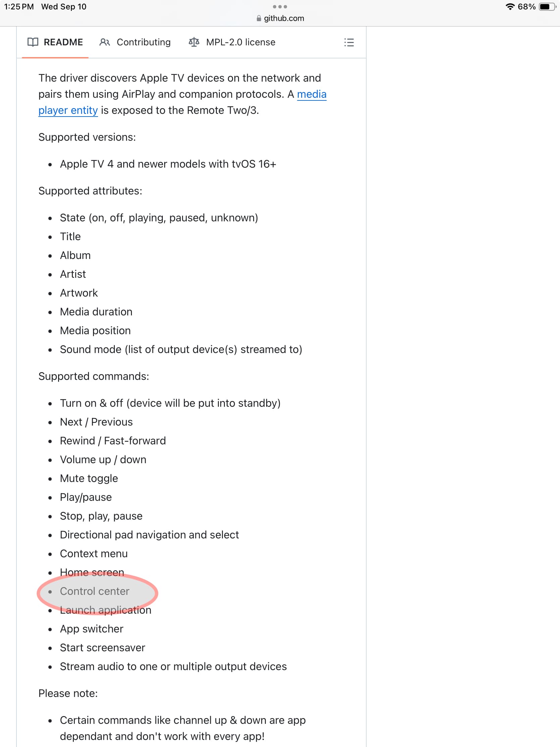Select the Mute toggle list entry
560x747 pixels.
coord(89,478)
